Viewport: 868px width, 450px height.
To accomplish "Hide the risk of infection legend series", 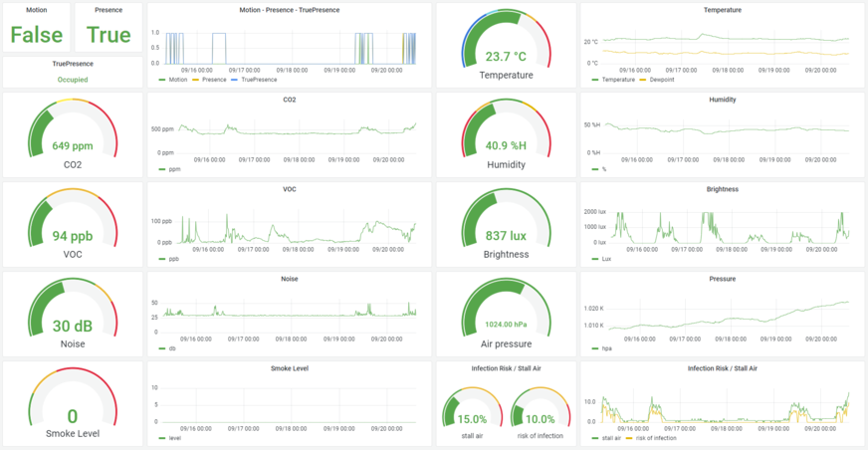I will coord(658,438).
